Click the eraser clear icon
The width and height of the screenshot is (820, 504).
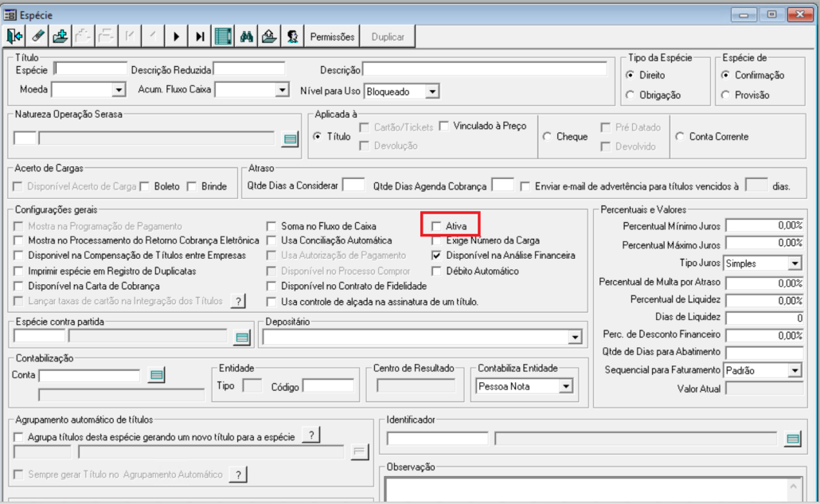37,37
